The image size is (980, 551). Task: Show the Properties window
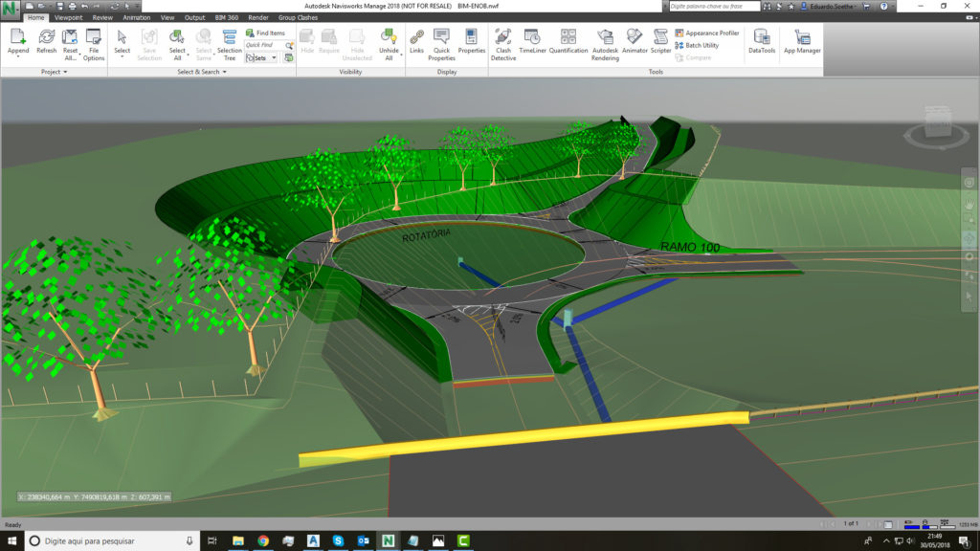tap(471, 41)
